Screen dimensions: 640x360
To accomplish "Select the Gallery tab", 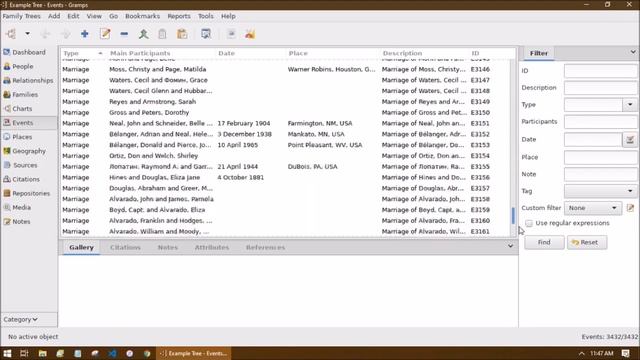I will pyautogui.click(x=81, y=247).
